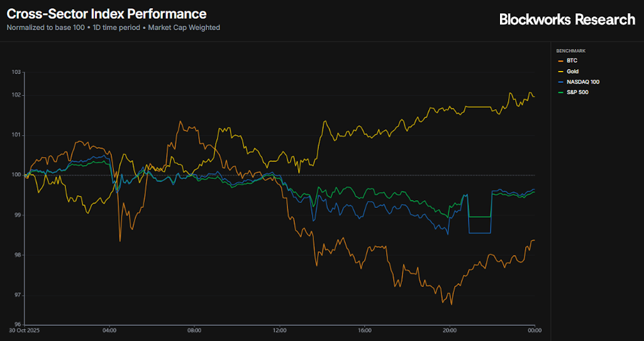Click the BENCHMARK legend header
Image resolution: width=644 pixels, height=341 pixels.
point(571,50)
